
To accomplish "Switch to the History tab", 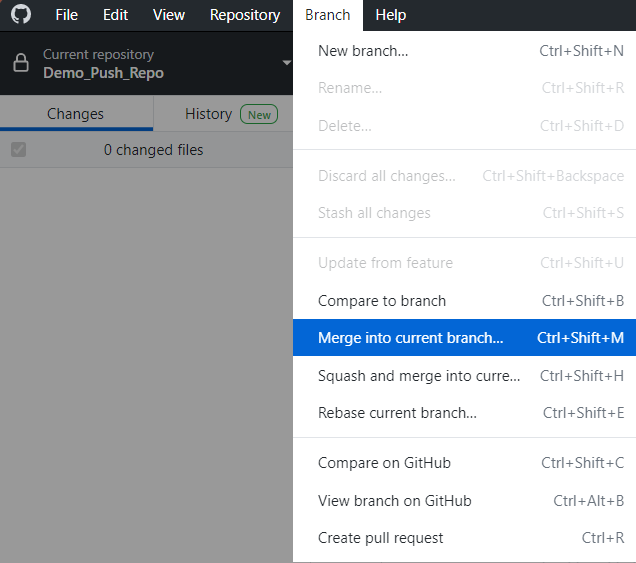I will 208,114.
